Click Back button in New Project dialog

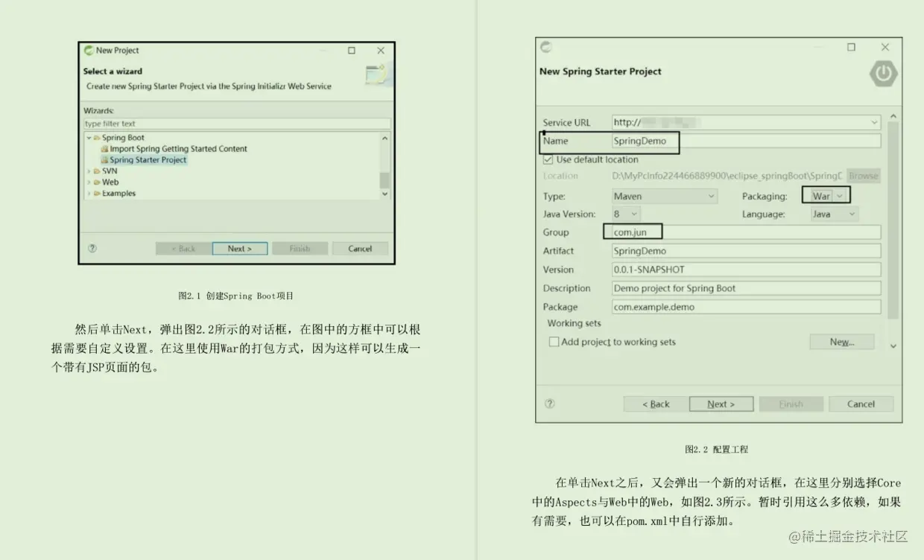coord(183,249)
